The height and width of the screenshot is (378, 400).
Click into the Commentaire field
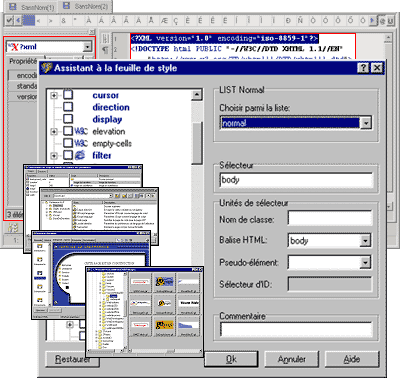(296, 329)
